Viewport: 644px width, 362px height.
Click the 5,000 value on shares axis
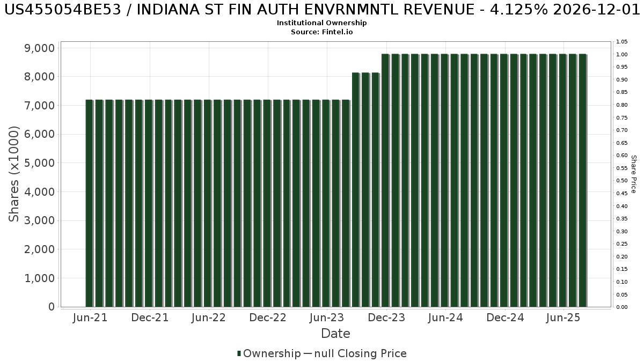[x=40, y=163]
